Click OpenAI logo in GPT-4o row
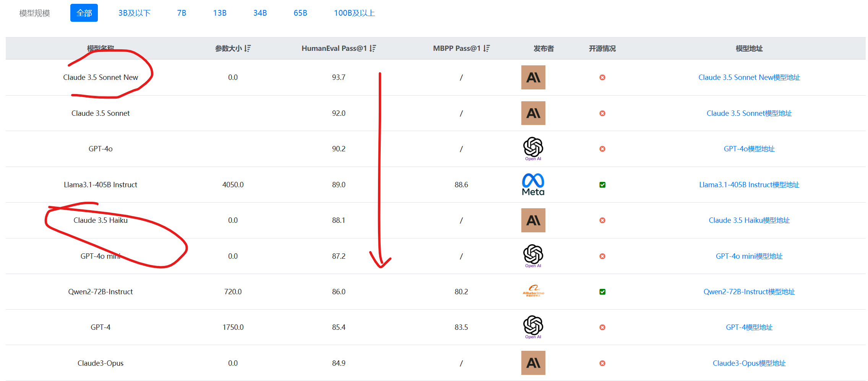 (533, 149)
